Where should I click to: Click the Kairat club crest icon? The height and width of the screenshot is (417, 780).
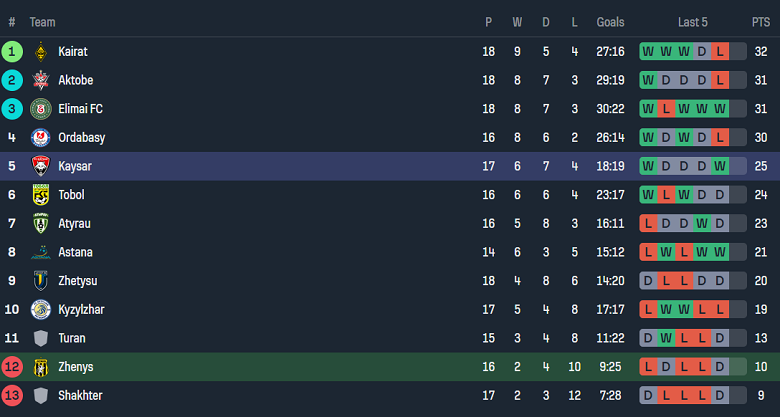(x=41, y=51)
